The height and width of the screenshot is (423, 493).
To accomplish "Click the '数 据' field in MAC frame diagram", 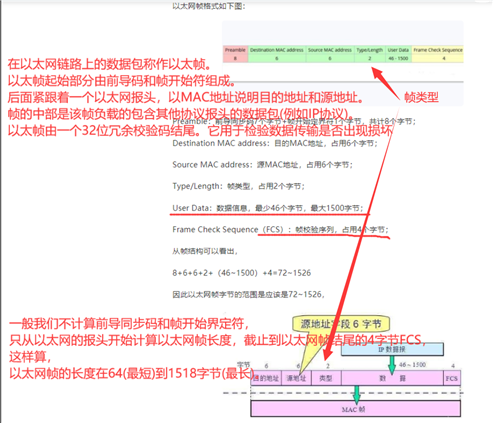I will (392, 378).
